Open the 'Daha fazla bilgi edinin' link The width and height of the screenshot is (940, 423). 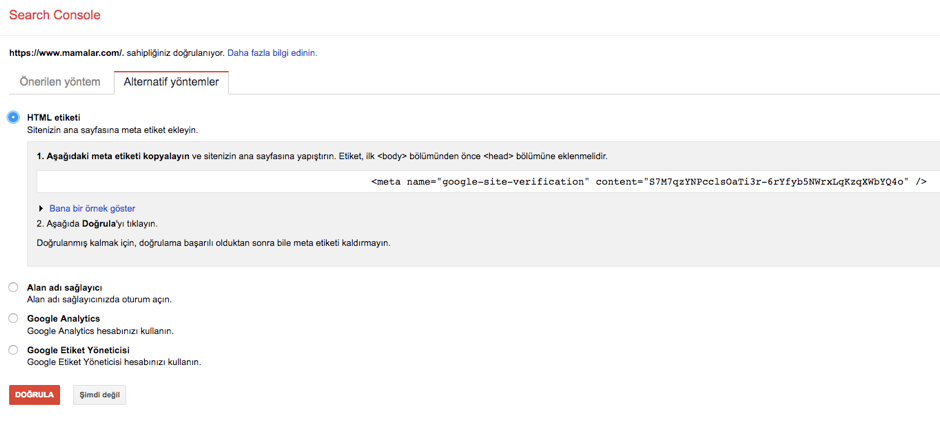point(272,53)
